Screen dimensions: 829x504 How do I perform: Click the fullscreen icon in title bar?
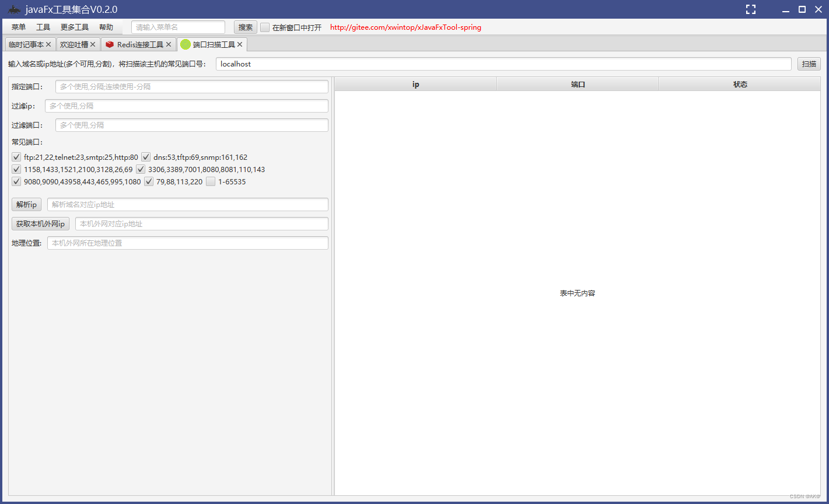tap(751, 9)
